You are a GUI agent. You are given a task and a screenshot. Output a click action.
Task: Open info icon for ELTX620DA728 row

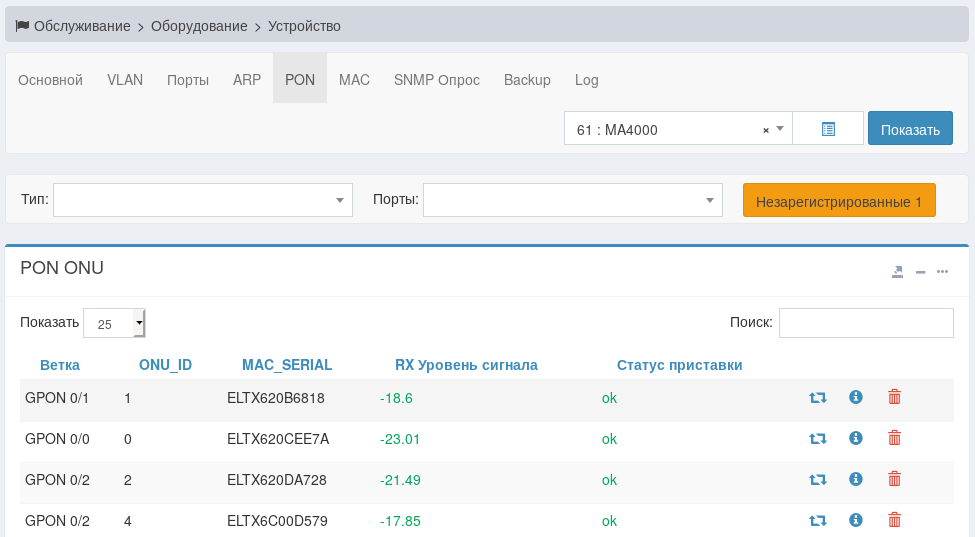[x=855, y=479]
